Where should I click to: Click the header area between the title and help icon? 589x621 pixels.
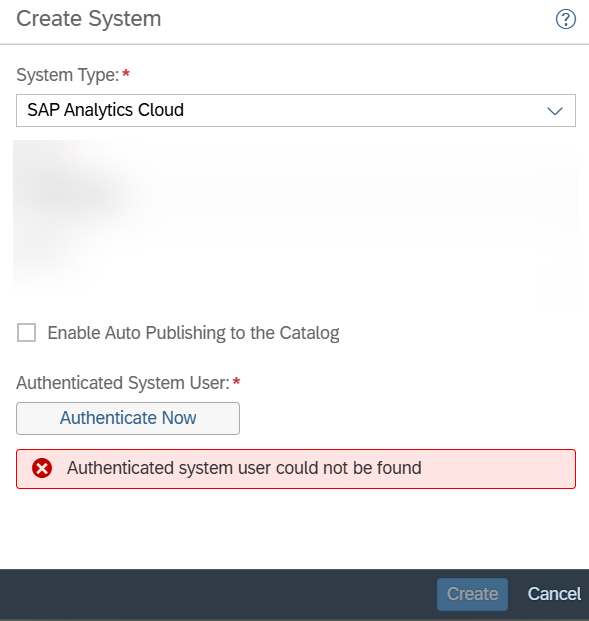click(x=356, y=19)
